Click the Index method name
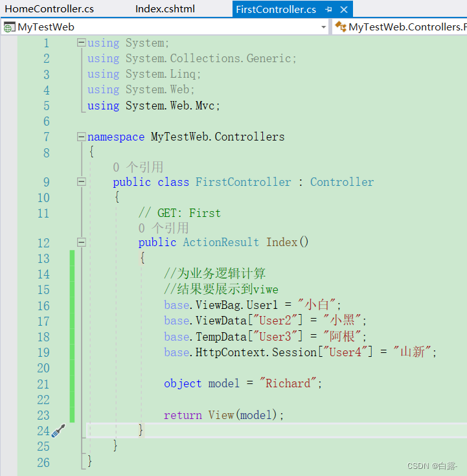The height and width of the screenshot is (476, 467). pos(282,242)
